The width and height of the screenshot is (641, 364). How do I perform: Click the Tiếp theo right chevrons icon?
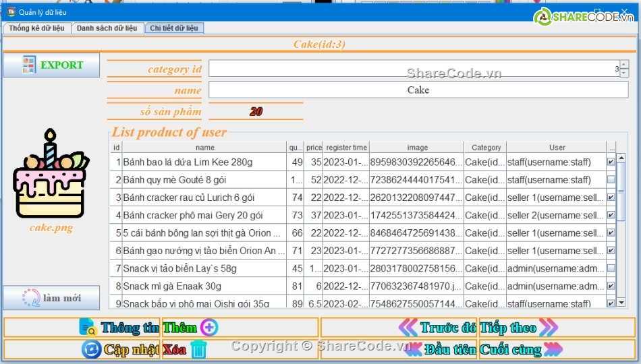pos(548,328)
